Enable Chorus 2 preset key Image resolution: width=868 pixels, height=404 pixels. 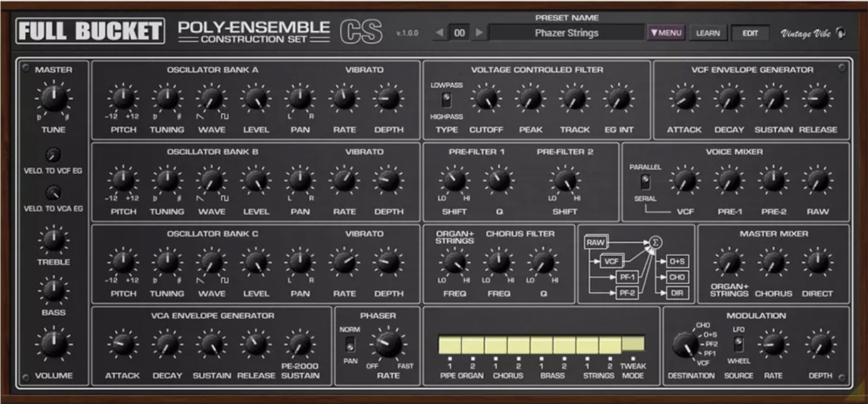pyautogui.click(x=518, y=345)
